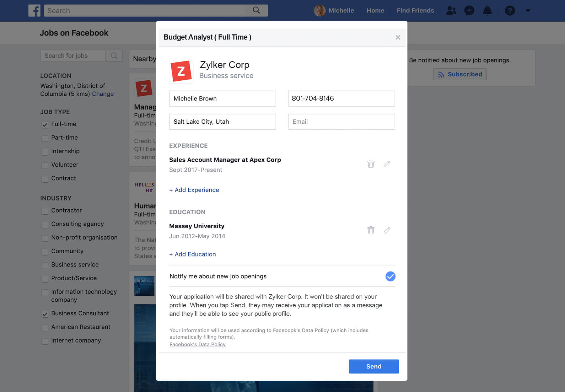The height and width of the screenshot is (392, 565).
Task: Click the friend requests icon
Action: pos(451,11)
